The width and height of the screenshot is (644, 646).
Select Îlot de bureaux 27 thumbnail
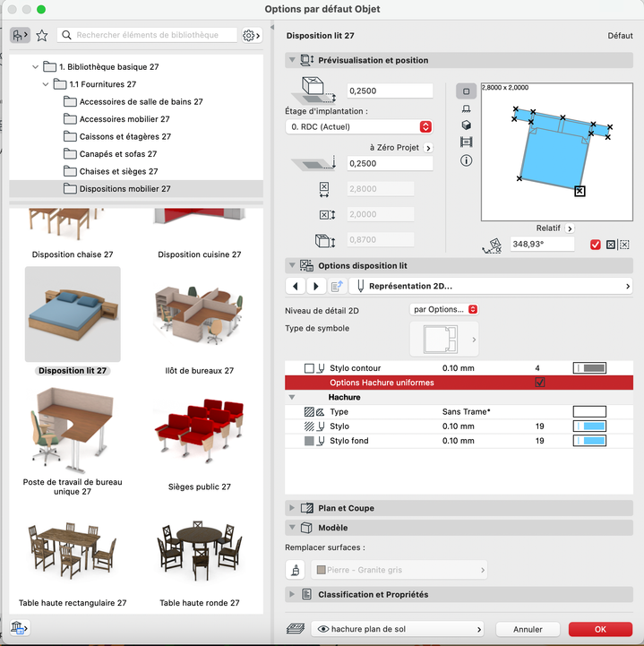tap(200, 314)
